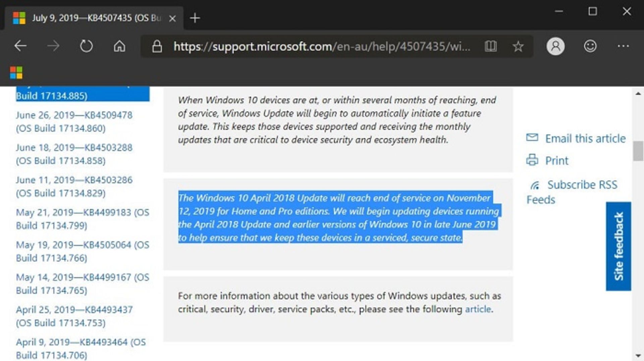644x361 pixels.
Task: Click the Print link
Action: (557, 161)
